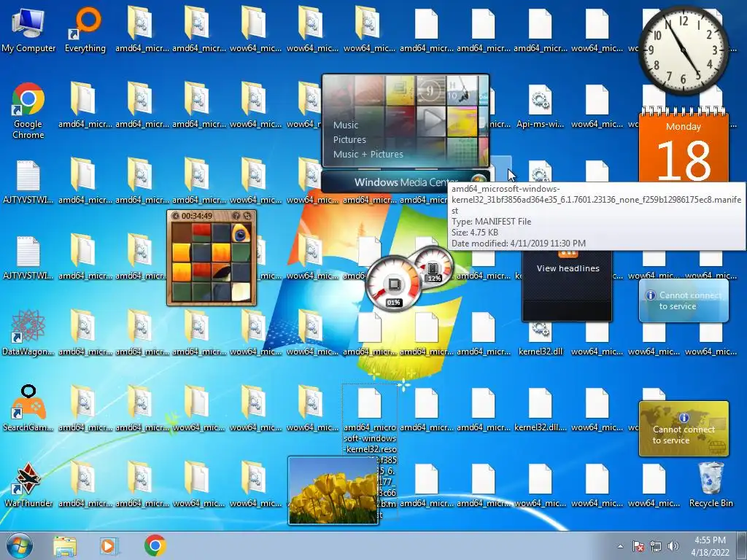Open the Google Chrome desktop shortcut
Screen dimensions: 747x560
[x=28, y=111]
